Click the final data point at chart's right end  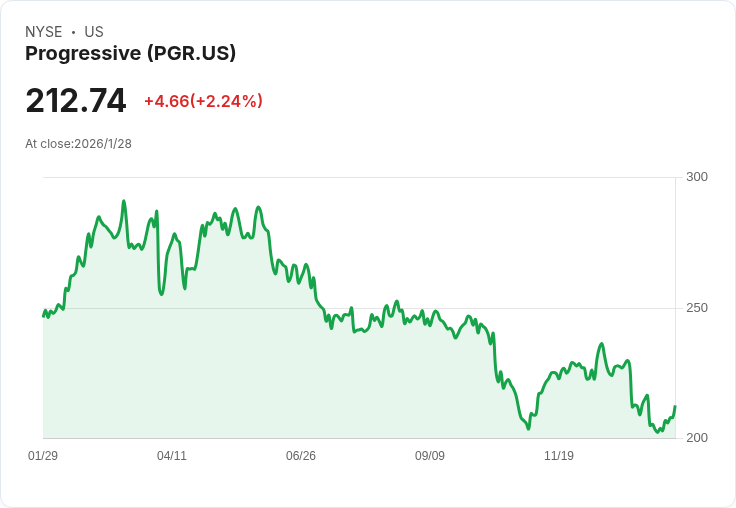click(675, 406)
